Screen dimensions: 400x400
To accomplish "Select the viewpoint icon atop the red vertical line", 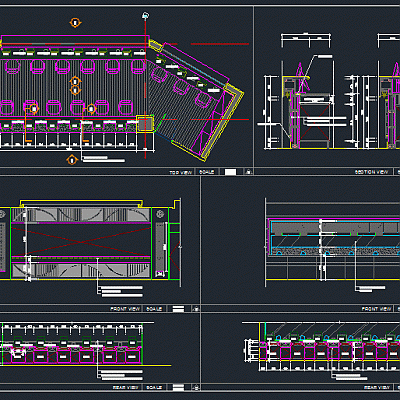I will (145, 15).
